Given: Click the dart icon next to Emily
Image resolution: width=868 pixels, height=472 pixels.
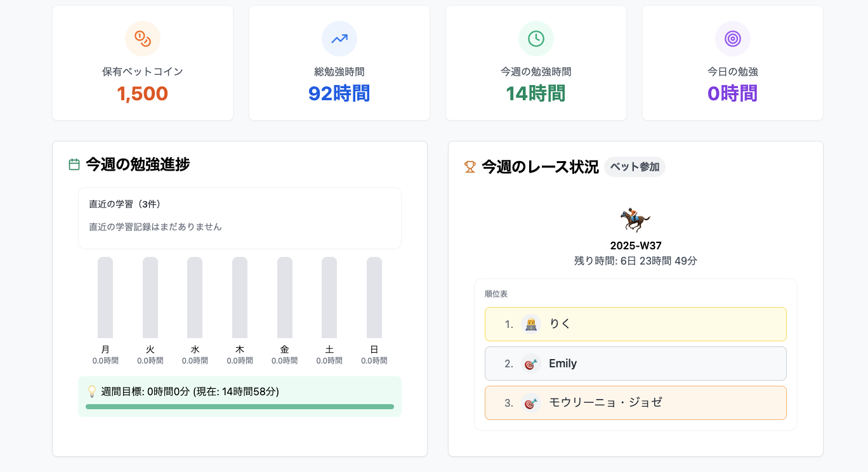Looking at the screenshot, I should pyautogui.click(x=530, y=364).
